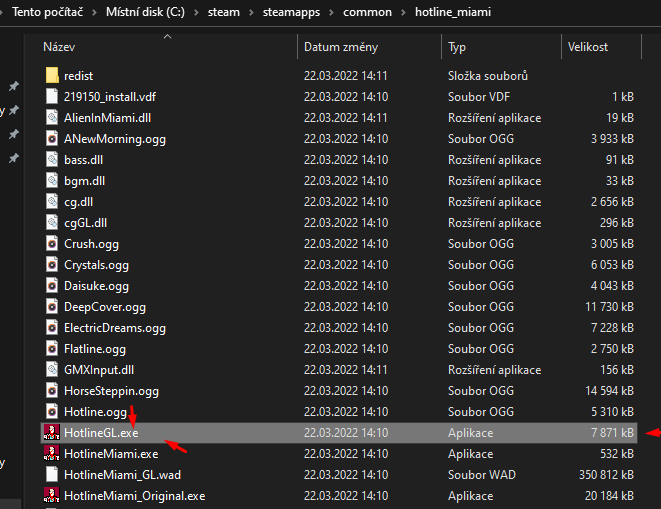The height and width of the screenshot is (509, 661).
Task: Expand chevron after common breadcrumb
Action: 403,12
